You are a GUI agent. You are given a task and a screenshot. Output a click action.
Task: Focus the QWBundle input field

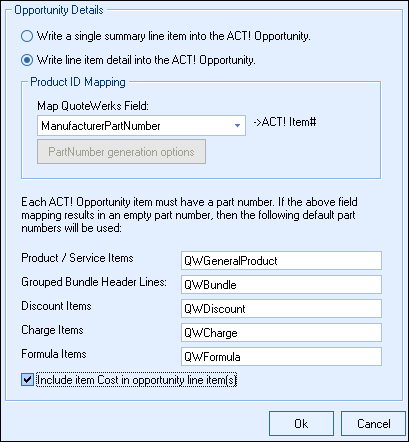point(281,285)
